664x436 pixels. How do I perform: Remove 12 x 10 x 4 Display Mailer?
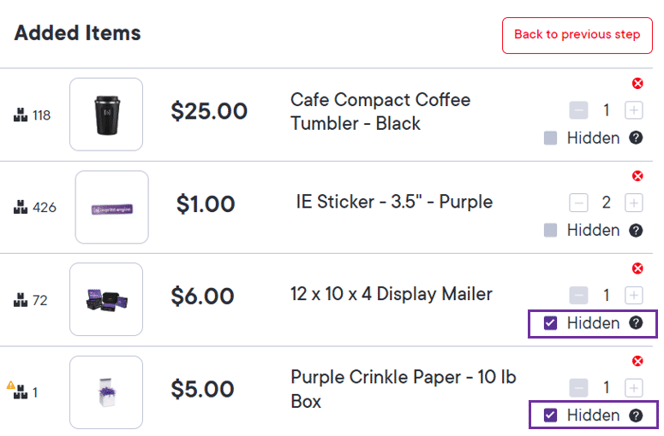[x=637, y=268]
